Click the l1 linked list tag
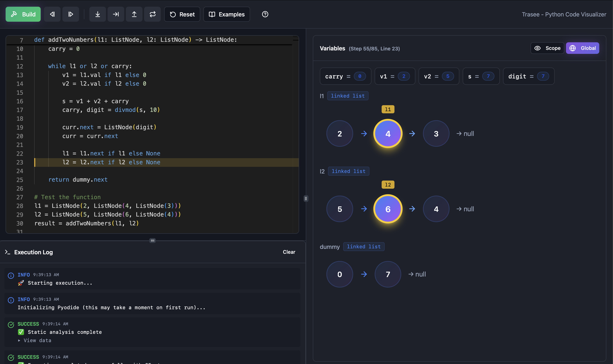This screenshot has height=364, width=613. (x=348, y=96)
